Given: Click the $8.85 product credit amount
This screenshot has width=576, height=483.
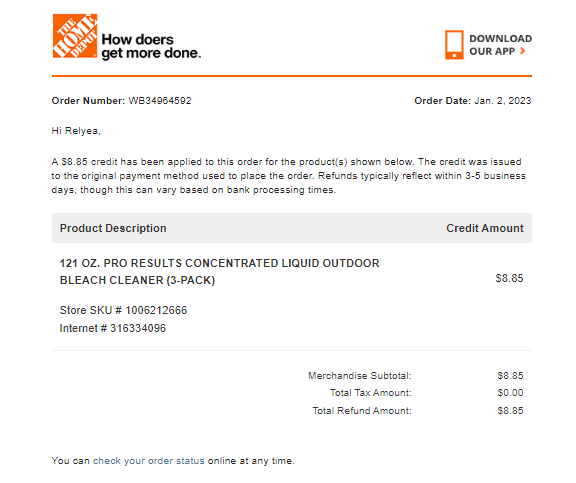Looking at the screenshot, I should [510, 278].
